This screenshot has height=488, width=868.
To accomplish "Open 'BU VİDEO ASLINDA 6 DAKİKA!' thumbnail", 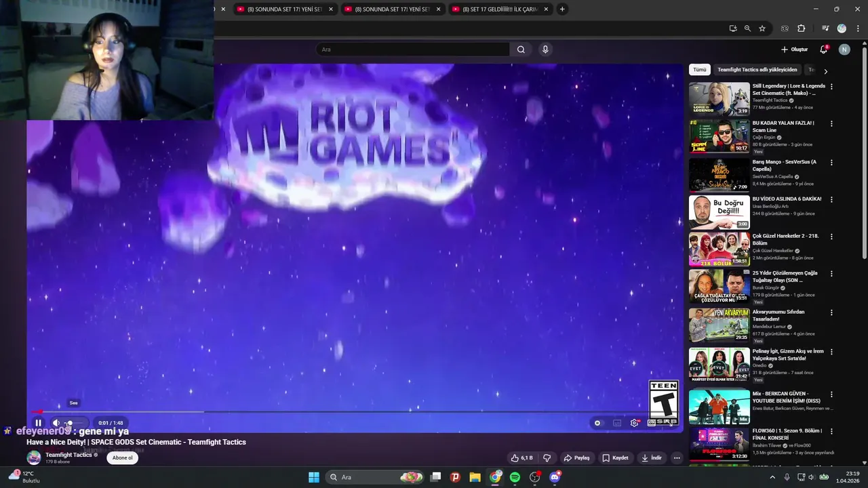I will coord(719,212).
